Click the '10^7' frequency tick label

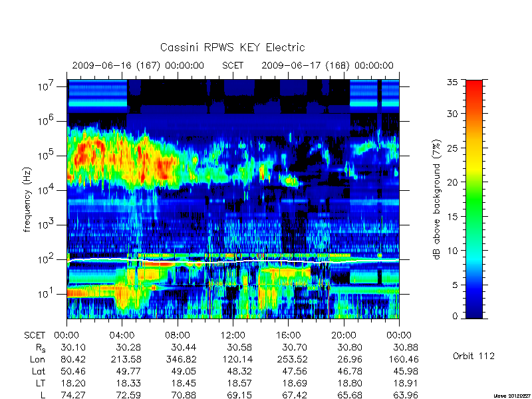[47, 86]
